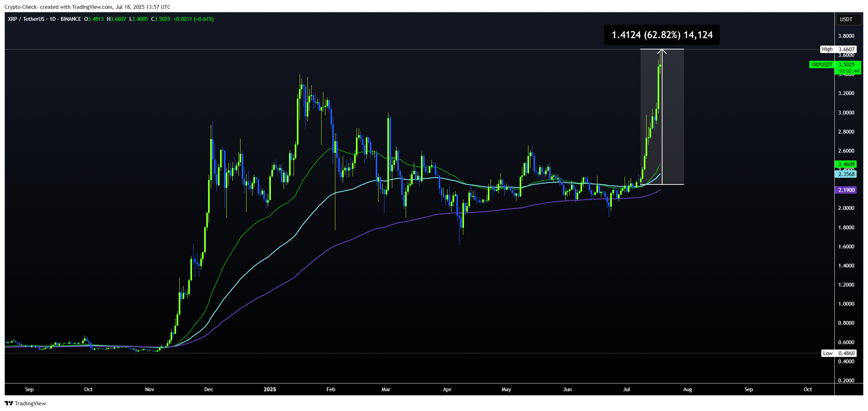Open the USDT currency selector
This screenshot has height=411, width=868.
point(849,19)
